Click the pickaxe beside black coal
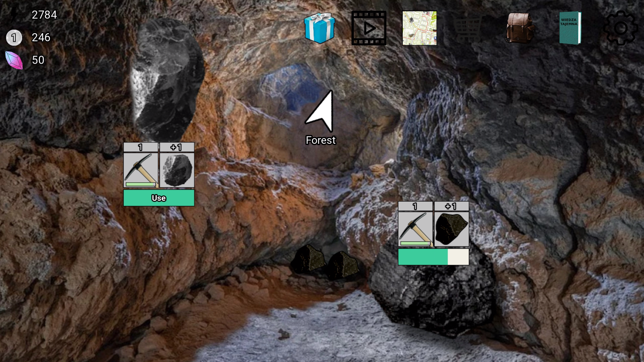This screenshot has height=362, width=644. click(x=415, y=229)
